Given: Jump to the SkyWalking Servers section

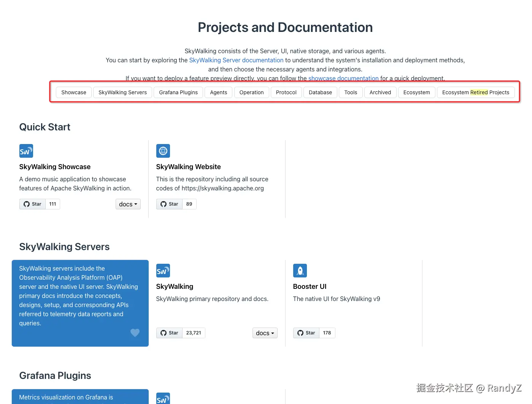Looking at the screenshot, I should coord(122,92).
